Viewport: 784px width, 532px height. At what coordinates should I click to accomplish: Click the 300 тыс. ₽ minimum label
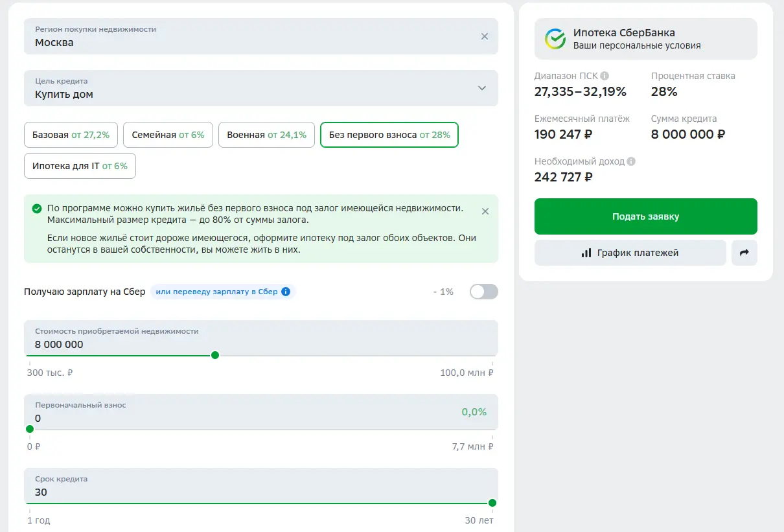pyautogui.click(x=50, y=373)
